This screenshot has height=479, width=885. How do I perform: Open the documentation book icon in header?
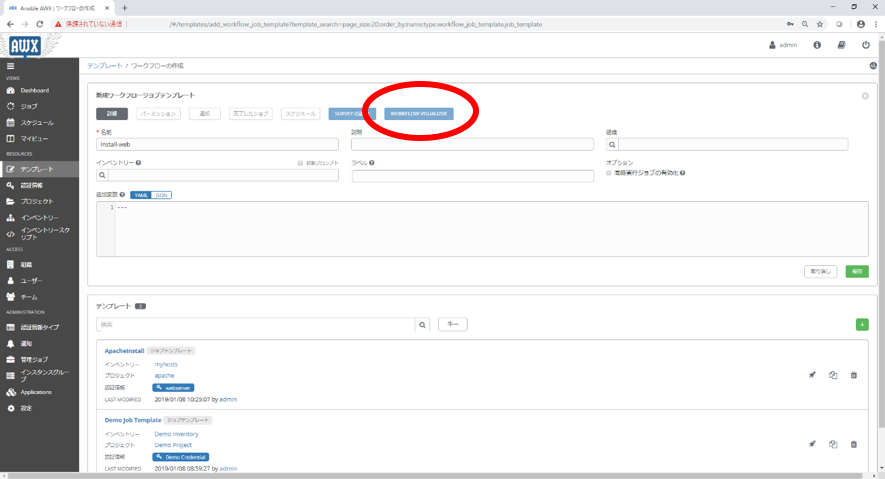[841, 45]
